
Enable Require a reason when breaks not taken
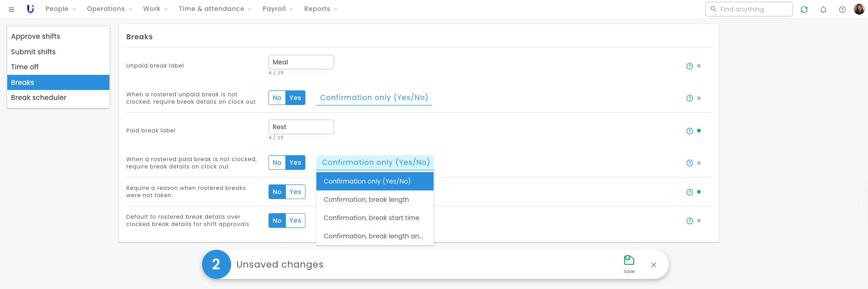coord(295,192)
